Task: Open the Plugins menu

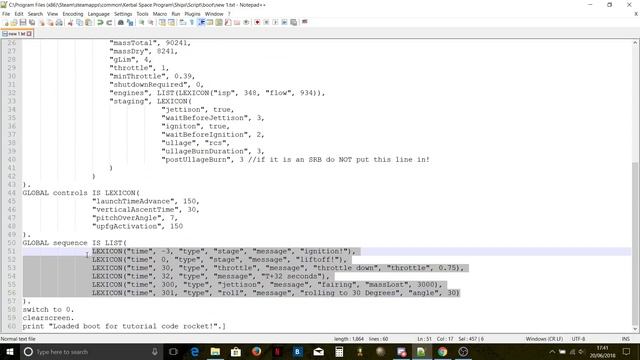Action: pyautogui.click(x=192, y=14)
